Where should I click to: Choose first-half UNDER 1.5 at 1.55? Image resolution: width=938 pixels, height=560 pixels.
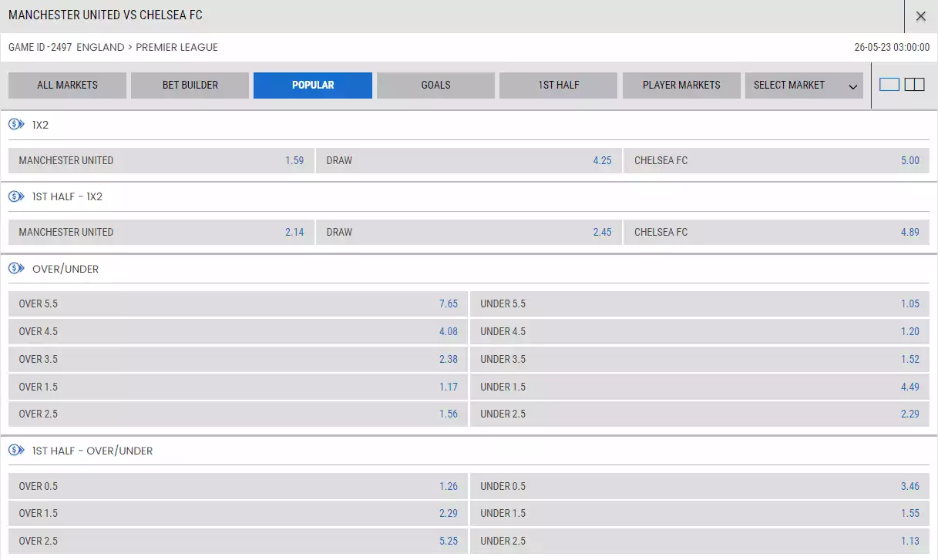click(700, 514)
